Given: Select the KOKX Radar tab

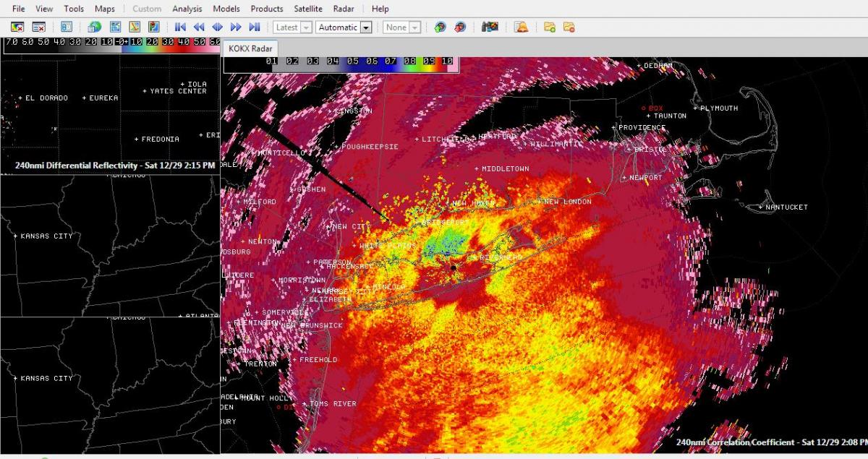Looking at the screenshot, I should tap(250, 48).
